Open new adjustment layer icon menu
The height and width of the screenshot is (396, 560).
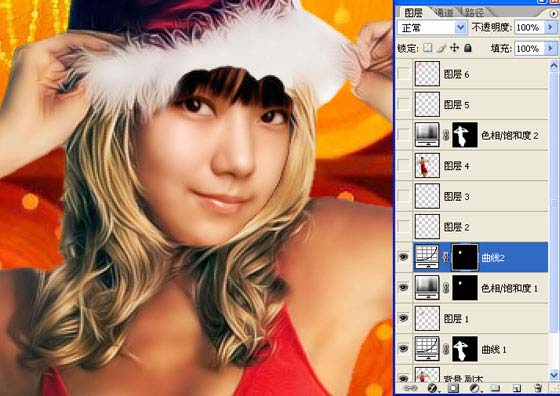tap(475, 389)
